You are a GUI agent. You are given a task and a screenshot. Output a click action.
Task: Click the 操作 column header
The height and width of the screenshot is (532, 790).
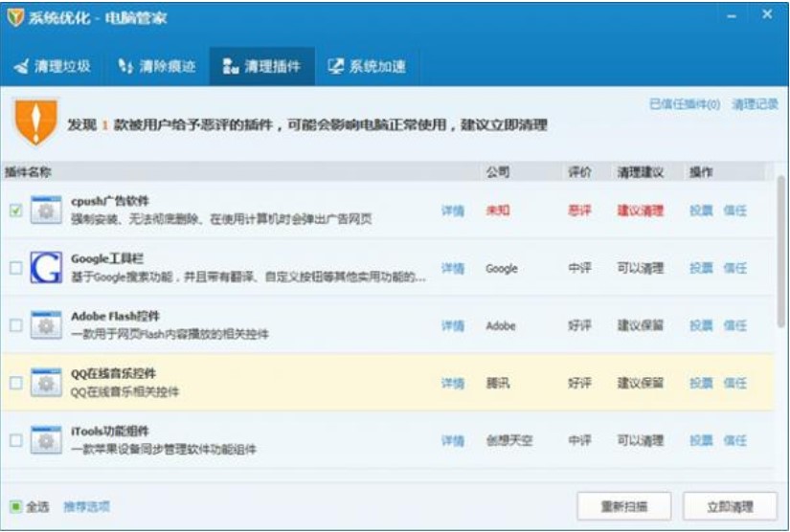click(x=701, y=172)
